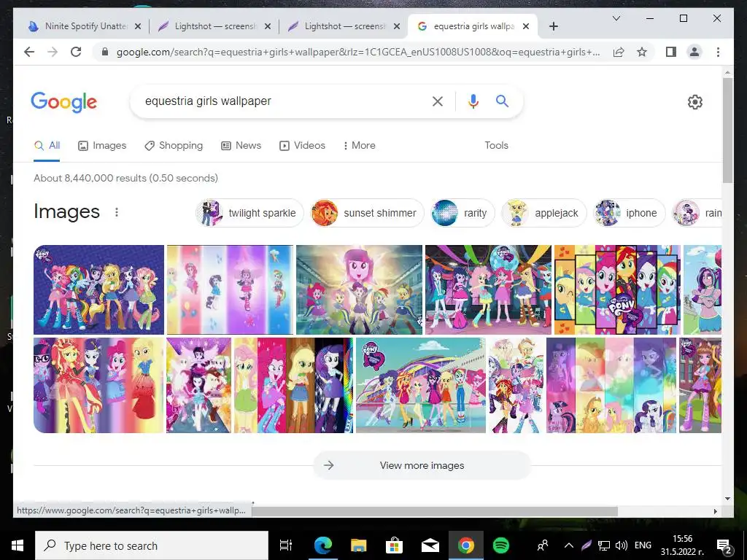Select the News search tab
The width and height of the screenshot is (747, 560).
click(x=241, y=146)
